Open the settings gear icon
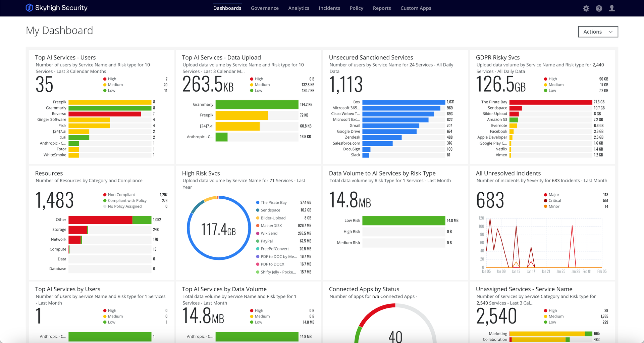This screenshot has height=343, width=644. [586, 8]
